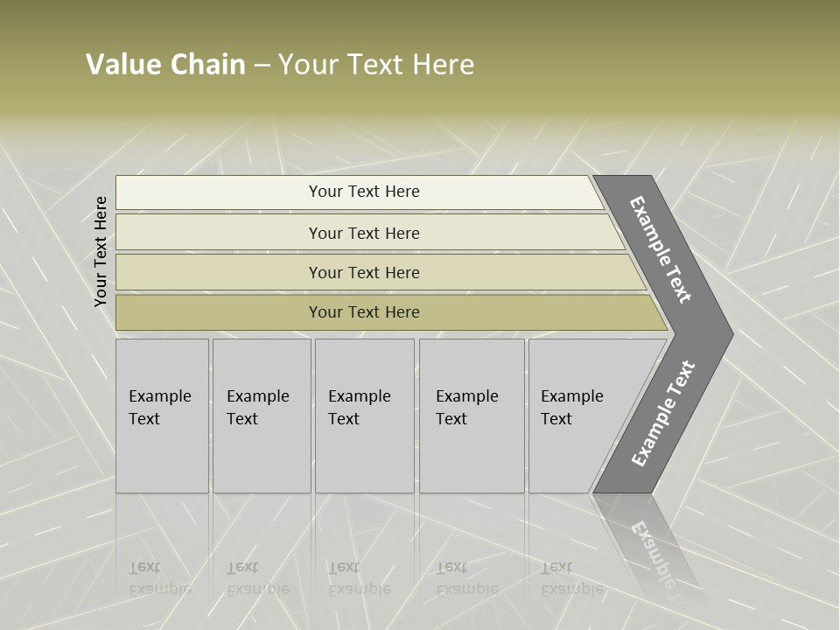Select the upper chevron arm "Example Text"
The width and height of the screenshot is (840, 630).
point(661,248)
